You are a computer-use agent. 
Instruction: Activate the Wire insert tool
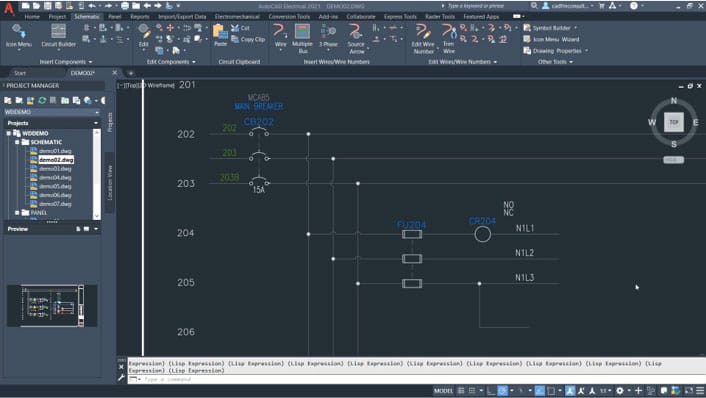point(280,36)
